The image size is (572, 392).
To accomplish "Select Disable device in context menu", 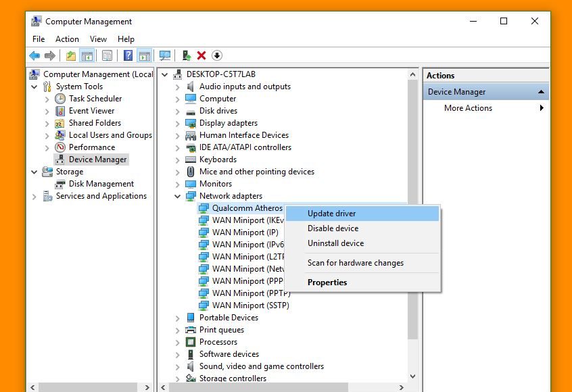I will [x=333, y=228].
